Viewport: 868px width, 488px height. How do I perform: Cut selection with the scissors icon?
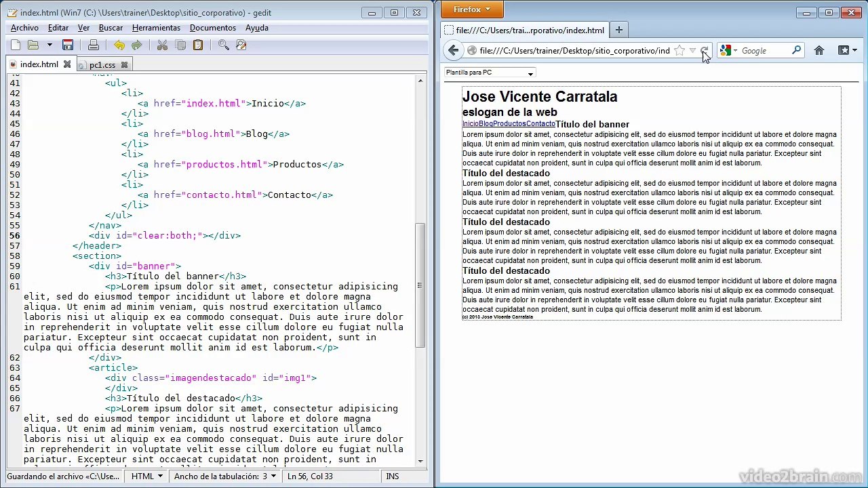coord(162,45)
